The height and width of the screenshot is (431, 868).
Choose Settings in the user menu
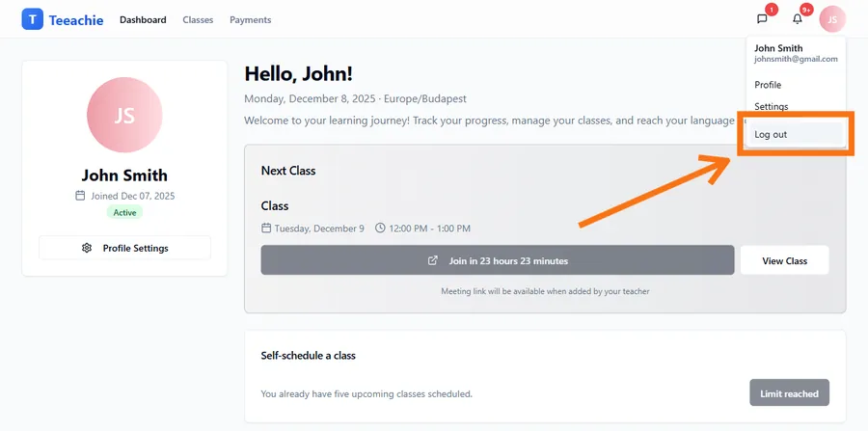click(x=771, y=106)
